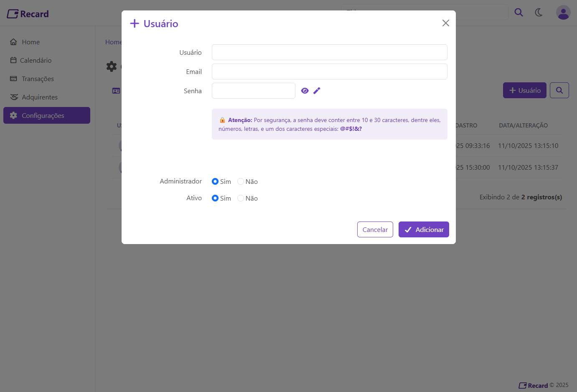This screenshot has width=577, height=392.
Task: Open Adquirentes in the sidebar
Action: click(40, 97)
